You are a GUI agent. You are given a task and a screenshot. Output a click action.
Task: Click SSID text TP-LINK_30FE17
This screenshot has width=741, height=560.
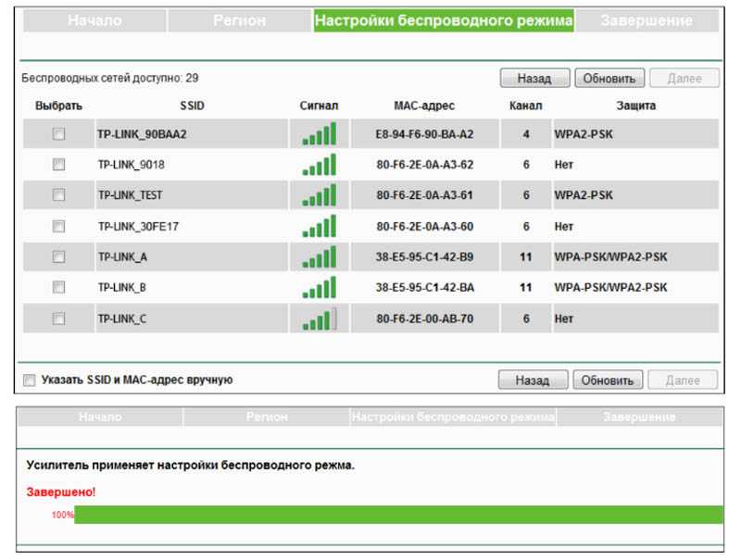coord(138,227)
